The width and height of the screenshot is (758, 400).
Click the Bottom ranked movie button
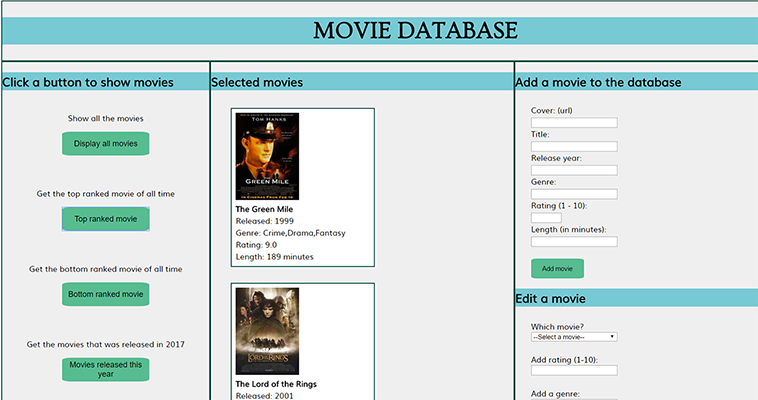click(105, 294)
